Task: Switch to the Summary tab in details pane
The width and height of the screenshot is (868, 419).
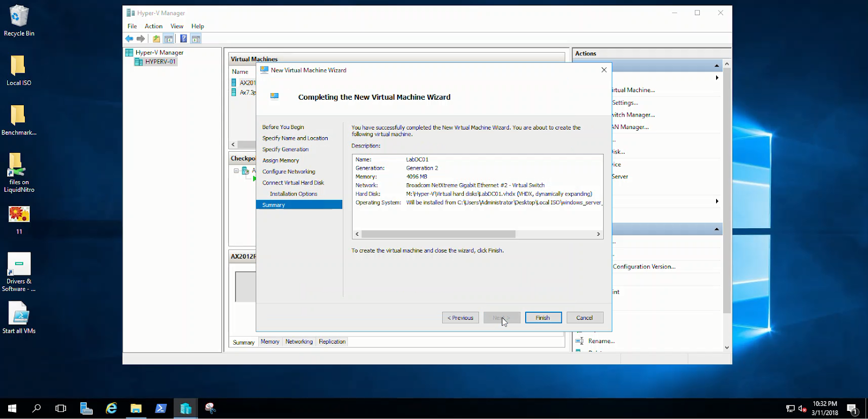Action: pos(244,342)
